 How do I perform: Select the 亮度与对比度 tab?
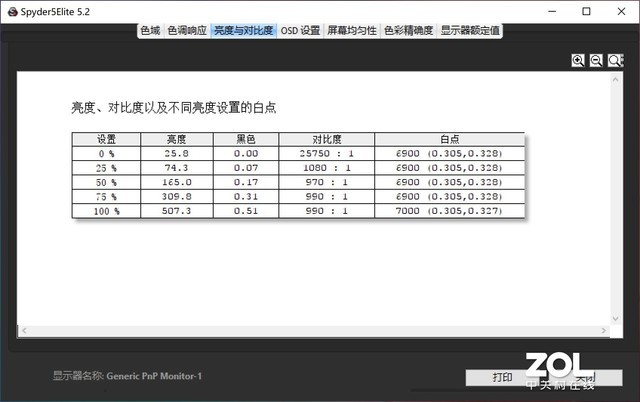[x=244, y=31]
